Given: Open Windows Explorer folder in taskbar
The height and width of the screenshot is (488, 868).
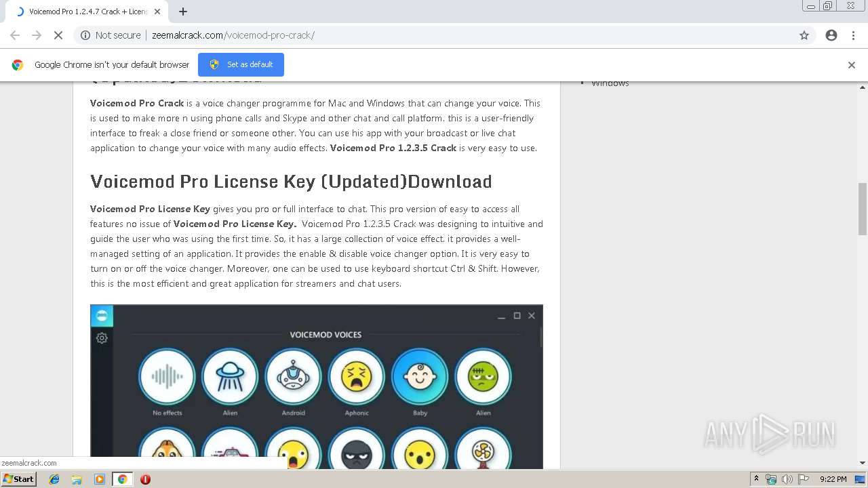Looking at the screenshot, I should [77, 479].
